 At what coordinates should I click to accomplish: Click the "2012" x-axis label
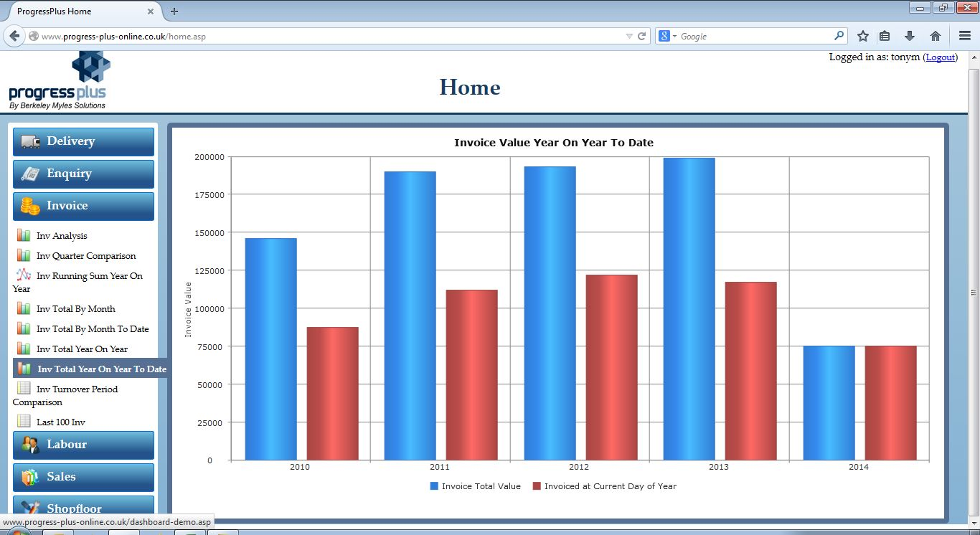click(x=579, y=467)
